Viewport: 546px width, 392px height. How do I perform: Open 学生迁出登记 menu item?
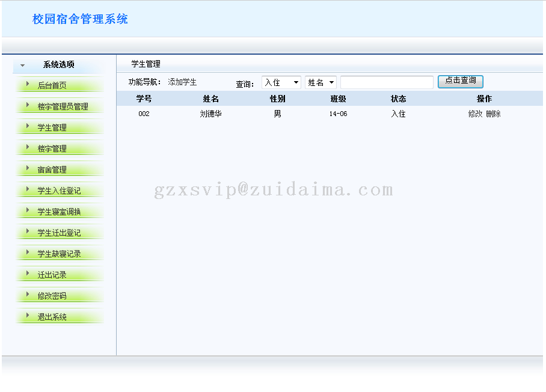click(59, 233)
